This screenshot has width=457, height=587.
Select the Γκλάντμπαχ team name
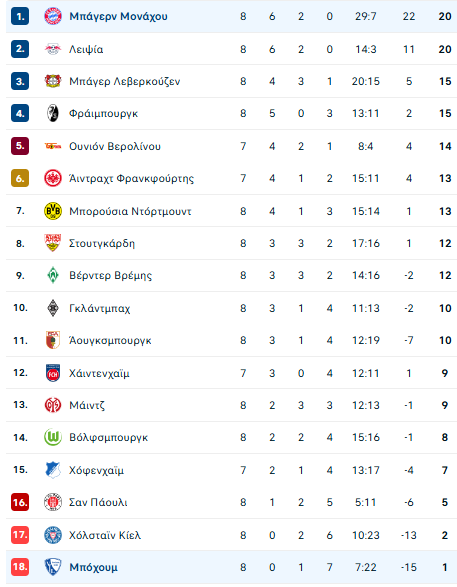pyautogui.click(x=100, y=308)
